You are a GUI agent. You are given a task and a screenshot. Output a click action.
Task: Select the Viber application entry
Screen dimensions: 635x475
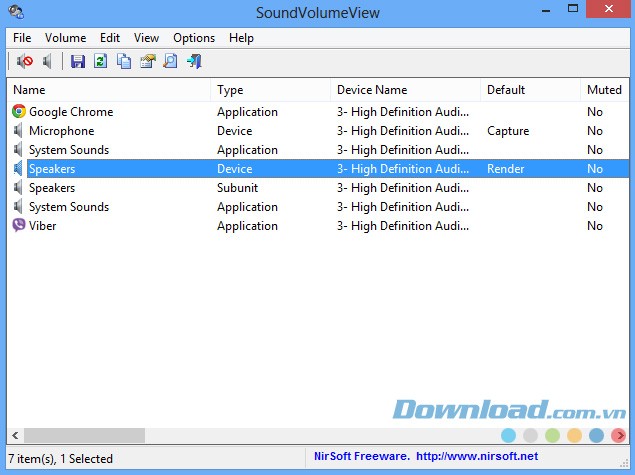click(42, 226)
